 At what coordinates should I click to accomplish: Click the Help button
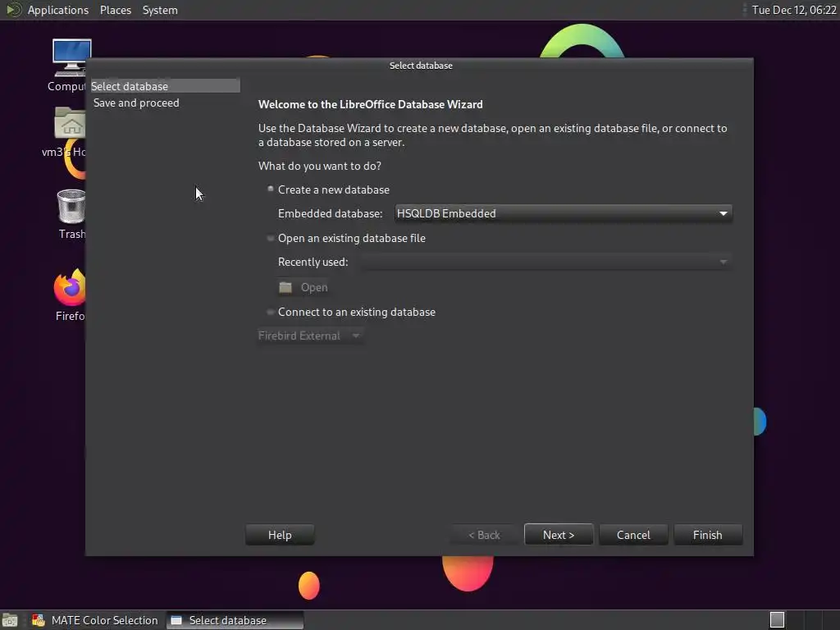280,535
